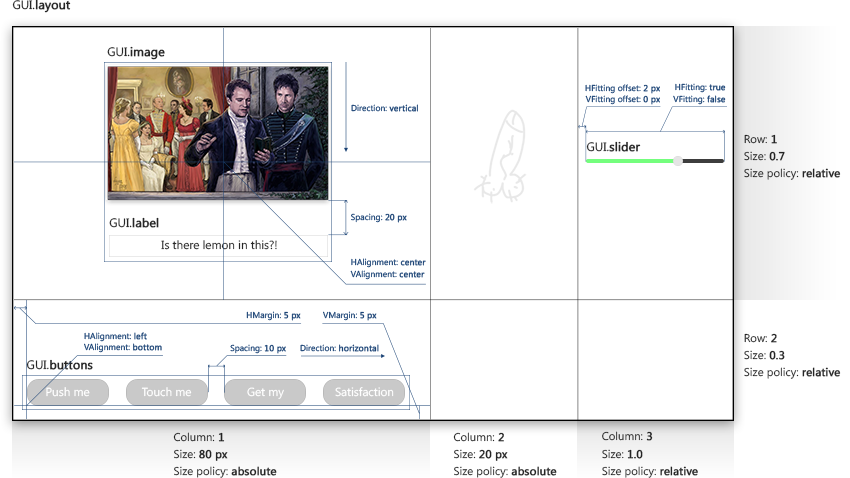Click 'Size: 0.3' text
Viewport: 850px width, 478px height.
tap(764, 356)
